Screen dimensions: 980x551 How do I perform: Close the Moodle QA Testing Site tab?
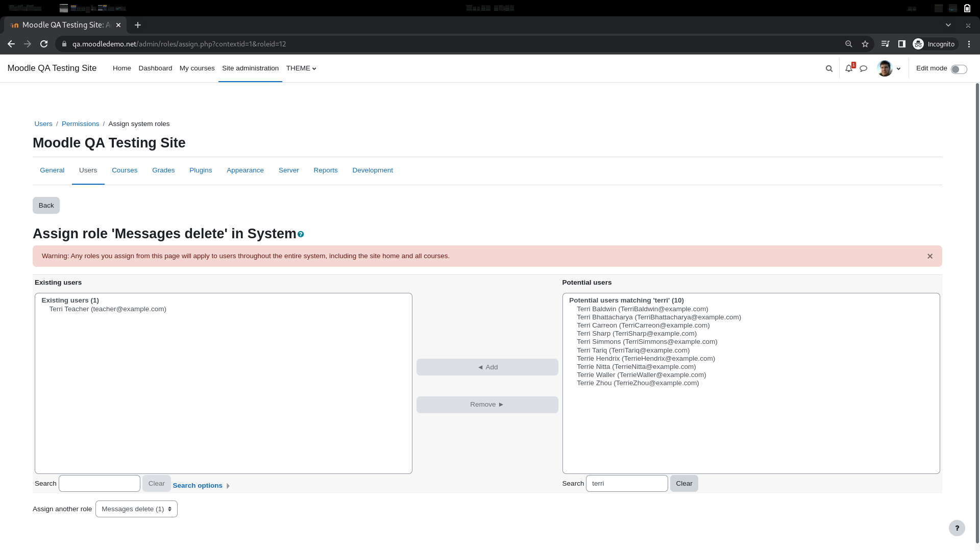coord(118,25)
